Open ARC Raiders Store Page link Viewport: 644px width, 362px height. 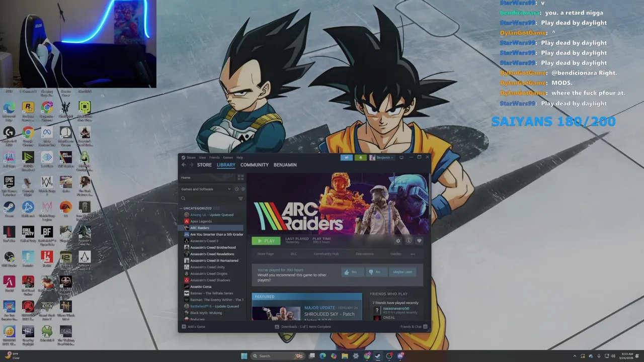[x=266, y=254]
